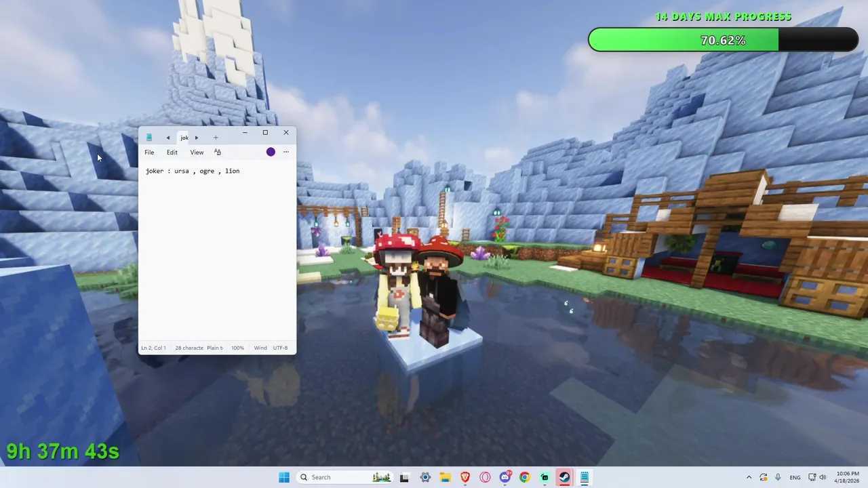Open the File menu in Notepad
Screen dimensions: 868x488
tap(149, 152)
